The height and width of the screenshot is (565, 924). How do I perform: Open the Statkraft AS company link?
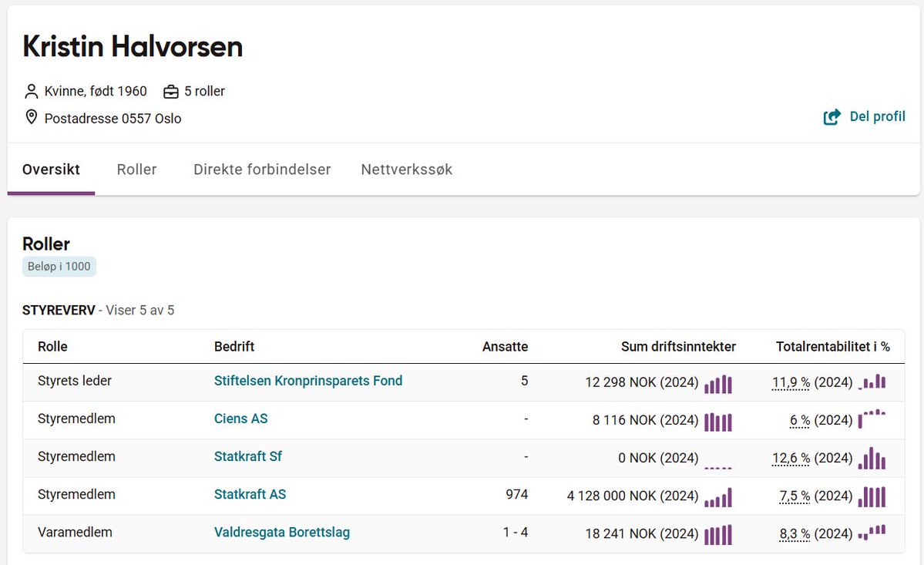coord(250,494)
